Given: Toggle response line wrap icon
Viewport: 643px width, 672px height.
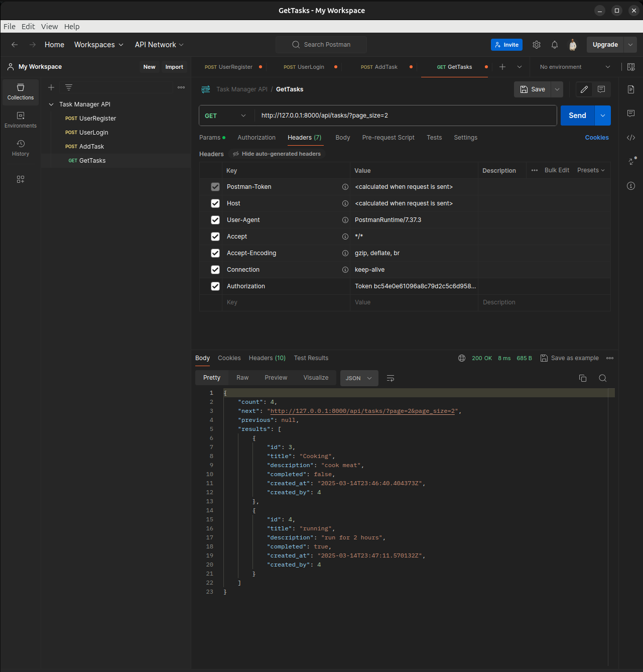Looking at the screenshot, I should (x=391, y=378).
